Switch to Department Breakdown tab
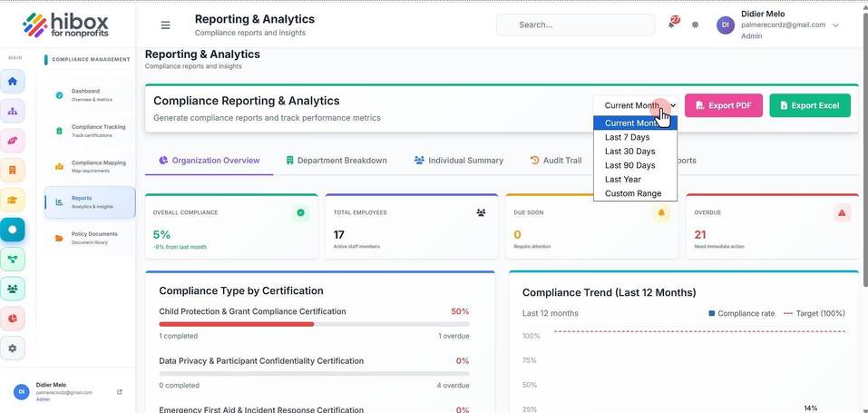The height and width of the screenshot is (413, 868). (x=336, y=161)
